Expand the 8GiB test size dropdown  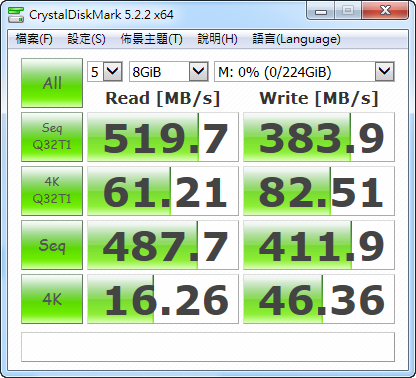coord(198,72)
